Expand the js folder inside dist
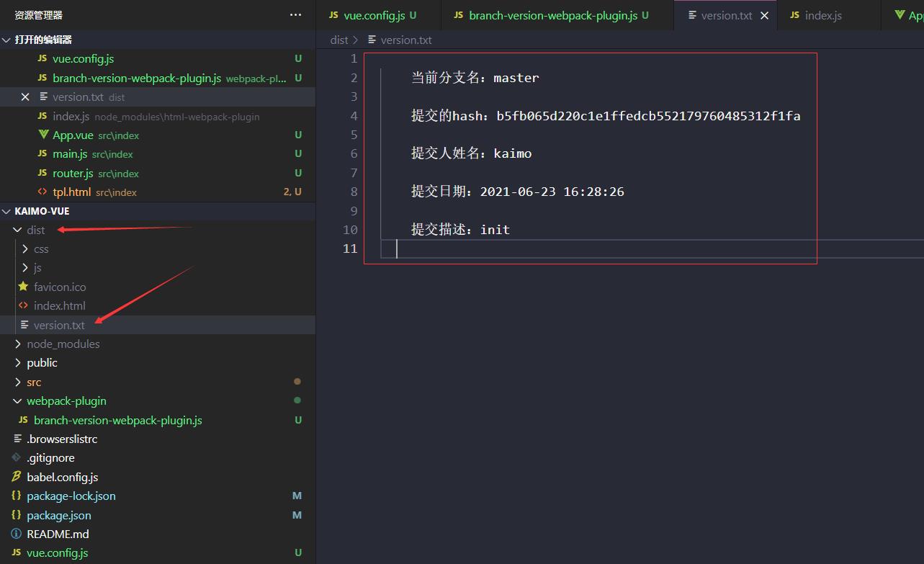The height and width of the screenshot is (564, 924). coord(25,267)
